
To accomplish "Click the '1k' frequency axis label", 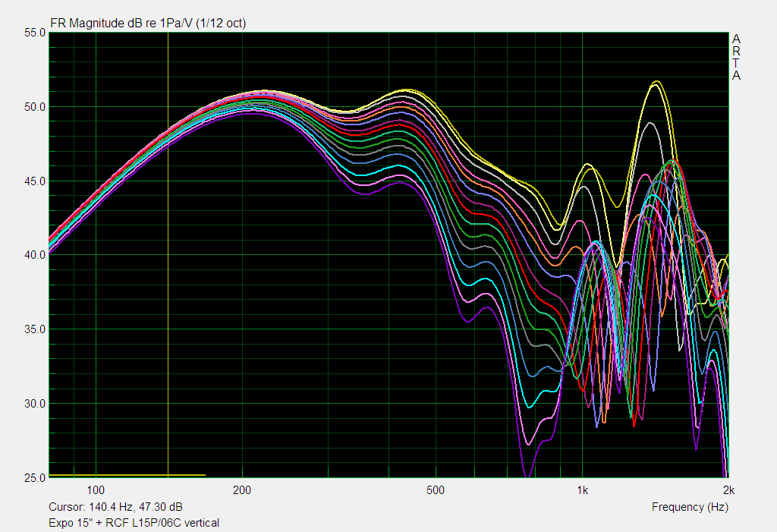I will coord(582,490).
